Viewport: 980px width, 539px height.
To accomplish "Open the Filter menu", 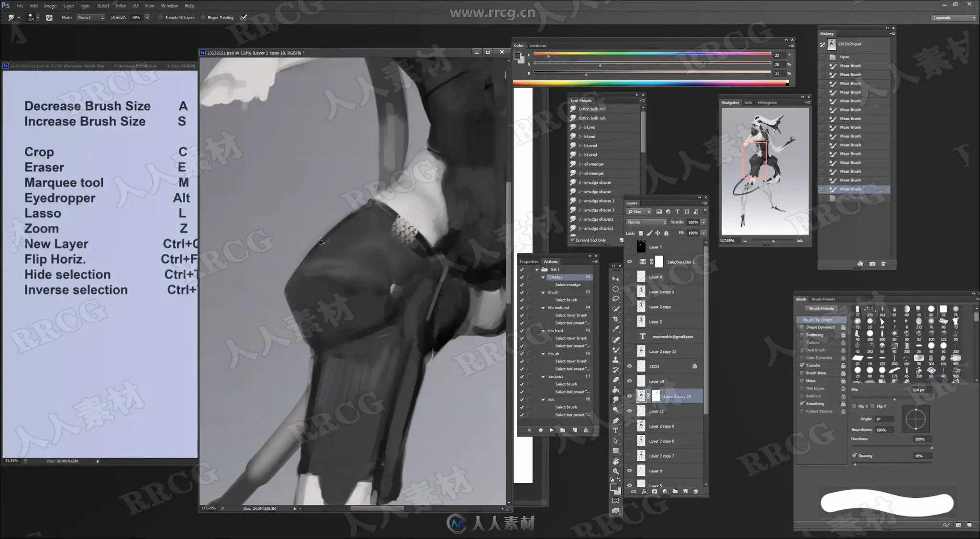I will [121, 6].
